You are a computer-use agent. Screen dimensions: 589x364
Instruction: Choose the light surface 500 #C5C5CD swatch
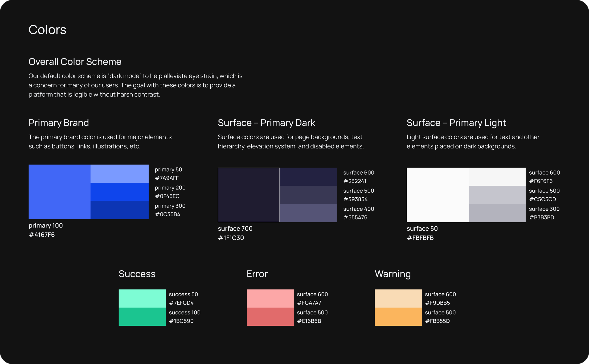[x=497, y=195]
